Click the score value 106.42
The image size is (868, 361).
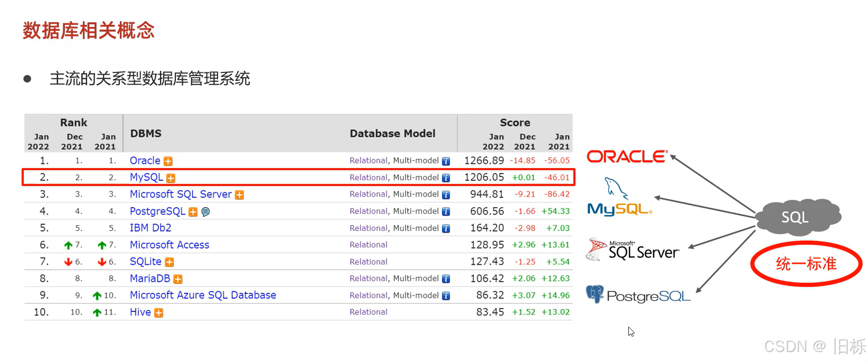(x=487, y=279)
